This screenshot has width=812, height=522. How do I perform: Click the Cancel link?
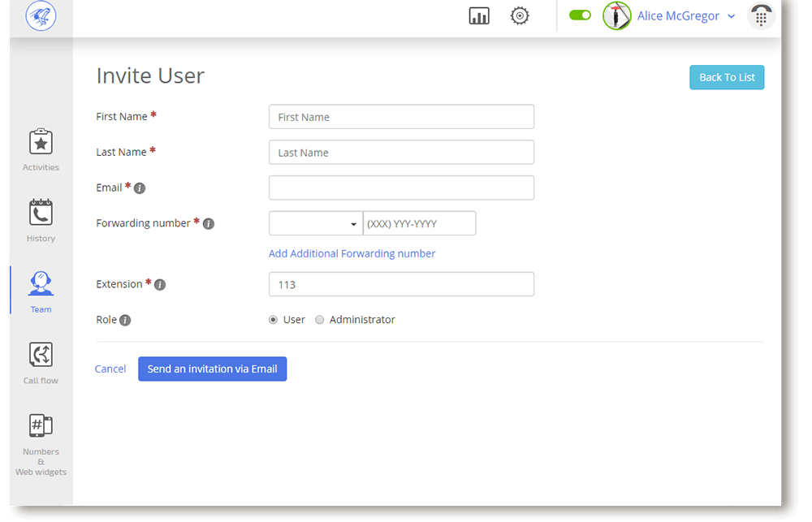click(110, 369)
